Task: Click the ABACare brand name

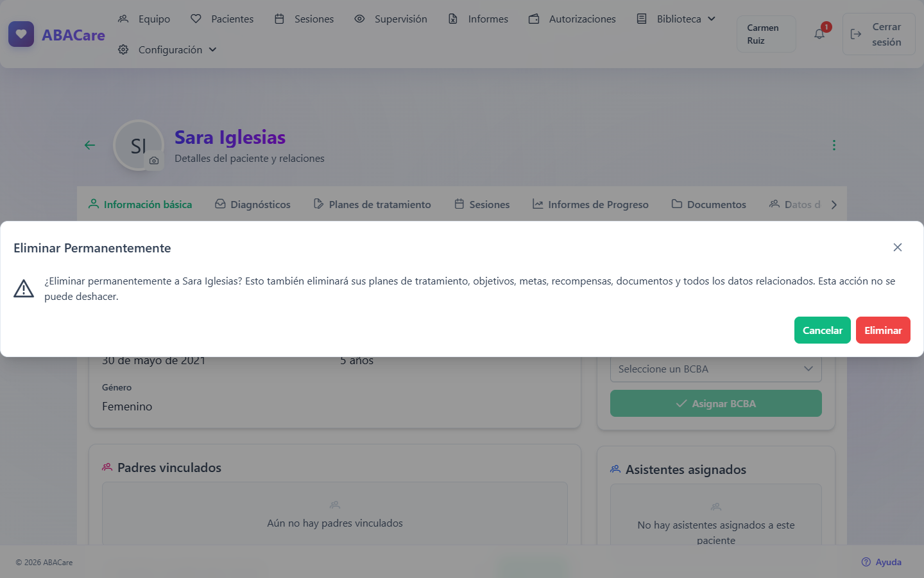Action: [x=73, y=35]
